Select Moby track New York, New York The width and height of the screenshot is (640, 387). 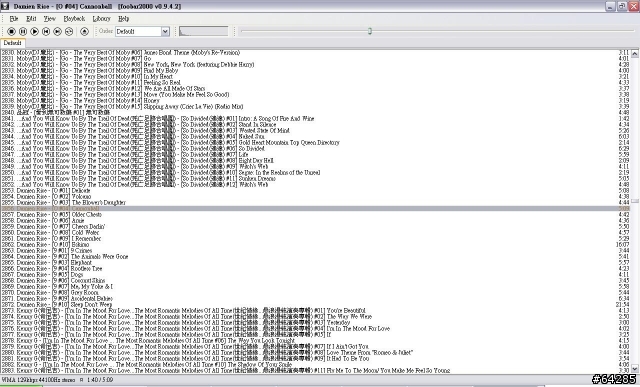(315, 64)
